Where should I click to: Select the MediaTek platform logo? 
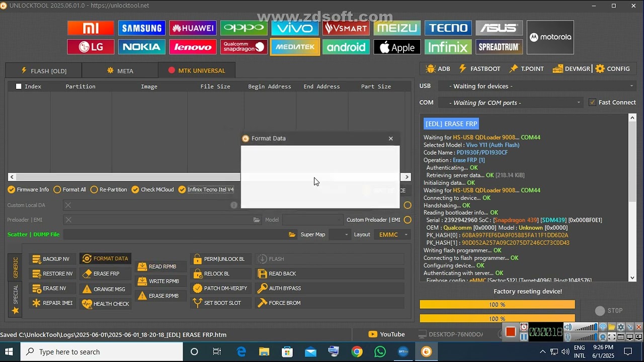(x=295, y=47)
